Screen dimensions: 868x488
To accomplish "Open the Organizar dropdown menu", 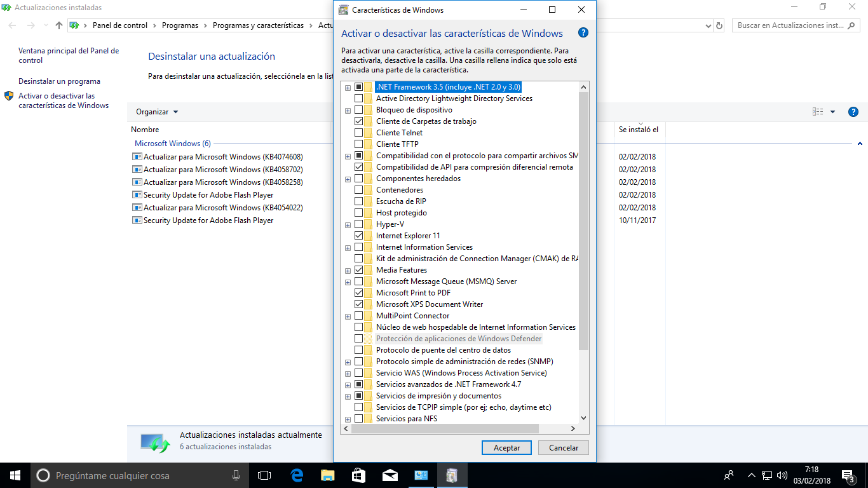I will (x=157, y=112).
